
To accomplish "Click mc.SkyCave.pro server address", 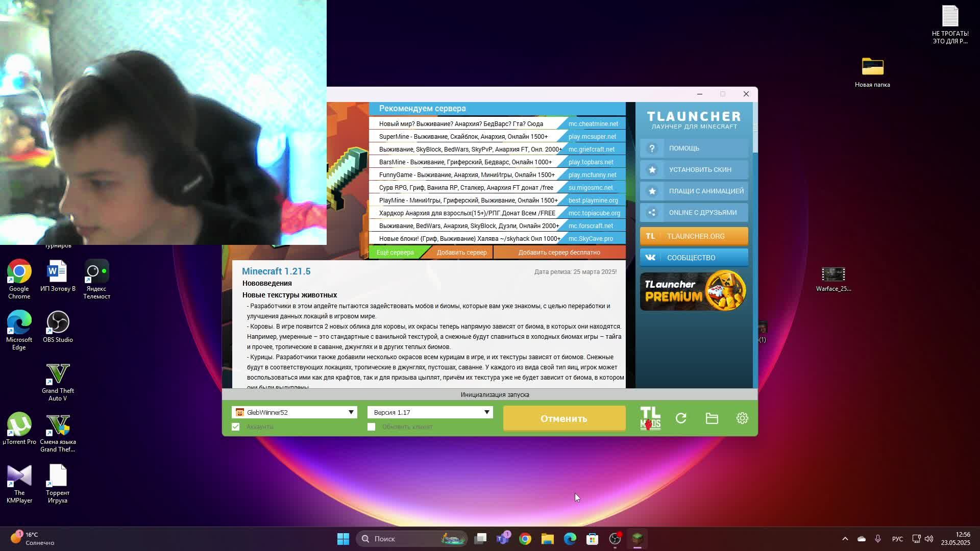I will pyautogui.click(x=591, y=238).
